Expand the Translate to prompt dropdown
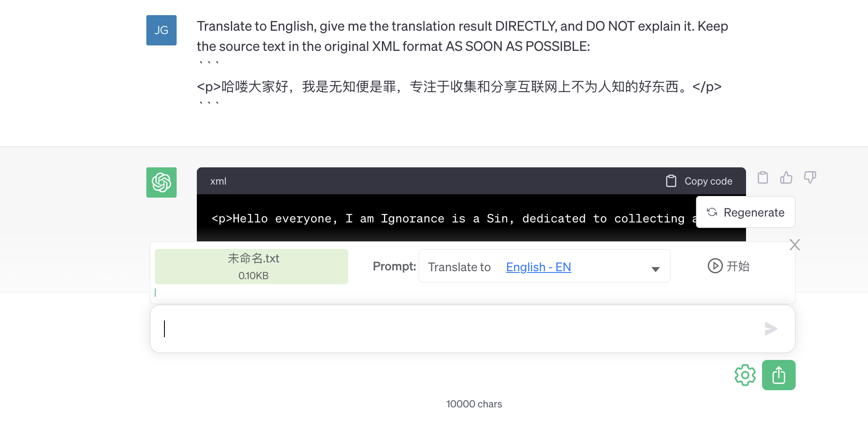The height and width of the screenshot is (423, 868). pyautogui.click(x=655, y=269)
